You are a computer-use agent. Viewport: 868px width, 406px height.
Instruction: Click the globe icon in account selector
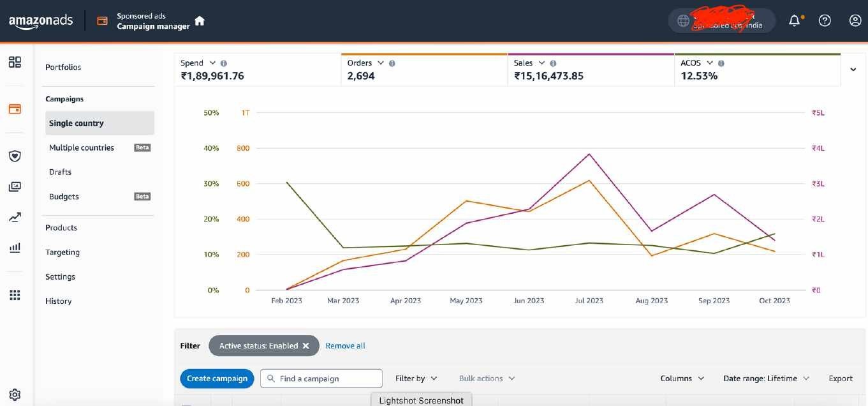(683, 21)
